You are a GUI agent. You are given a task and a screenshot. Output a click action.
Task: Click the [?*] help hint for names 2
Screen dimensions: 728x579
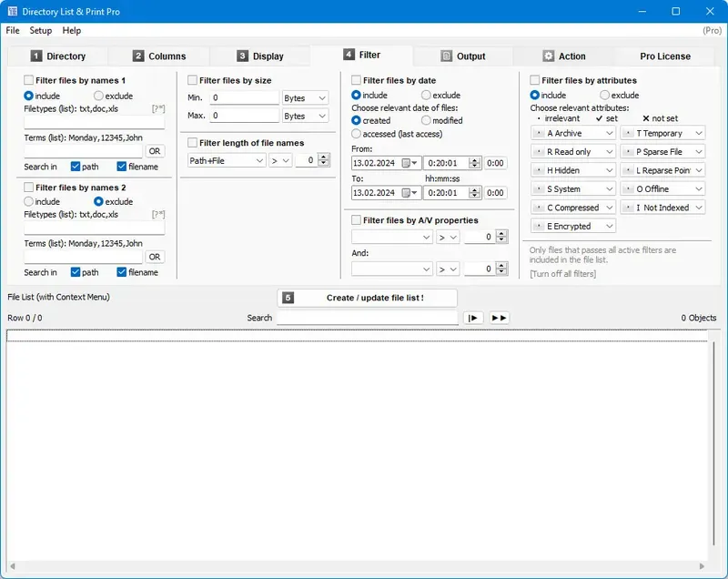[x=158, y=214]
